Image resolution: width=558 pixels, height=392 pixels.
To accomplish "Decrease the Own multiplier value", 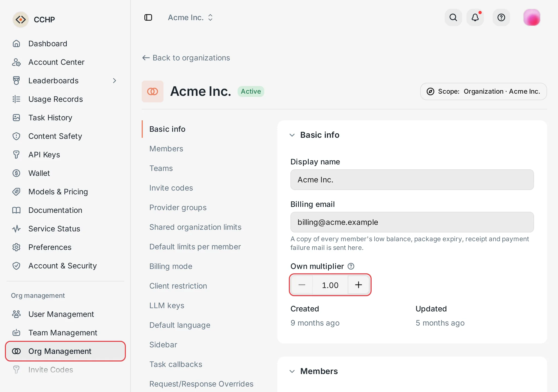I will click(302, 285).
